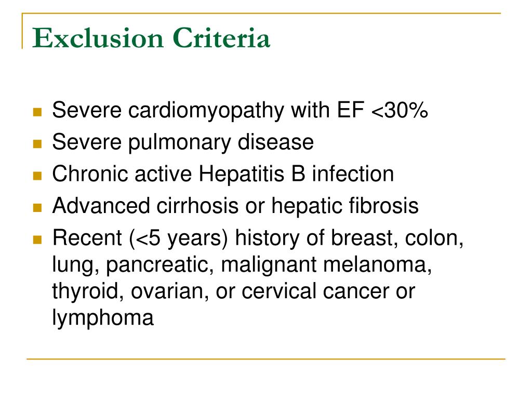Click the bullet before Advanced cirrhosis
The width and height of the screenshot is (532, 399).
click(x=37, y=207)
